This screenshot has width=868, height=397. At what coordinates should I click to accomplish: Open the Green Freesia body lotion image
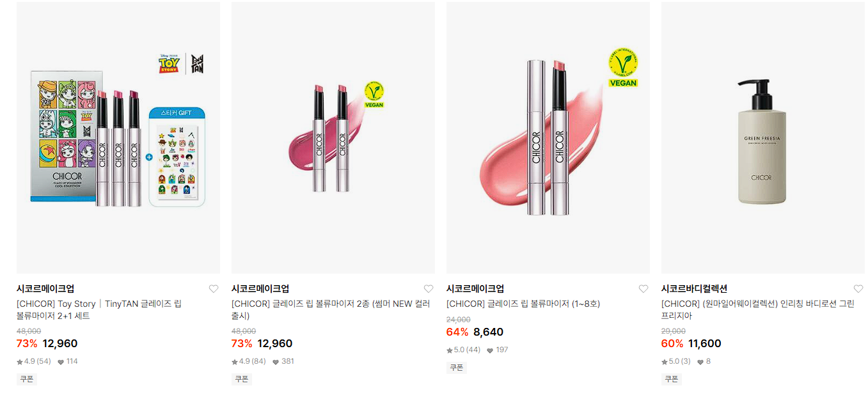point(762,137)
